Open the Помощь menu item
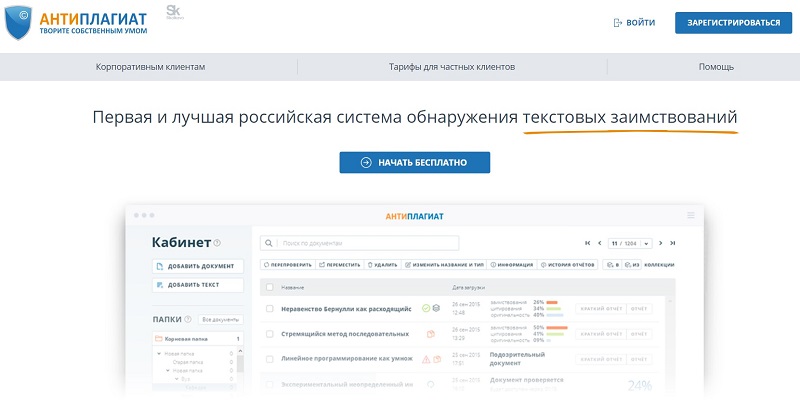800x404 pixels. [x=716, y=67]
